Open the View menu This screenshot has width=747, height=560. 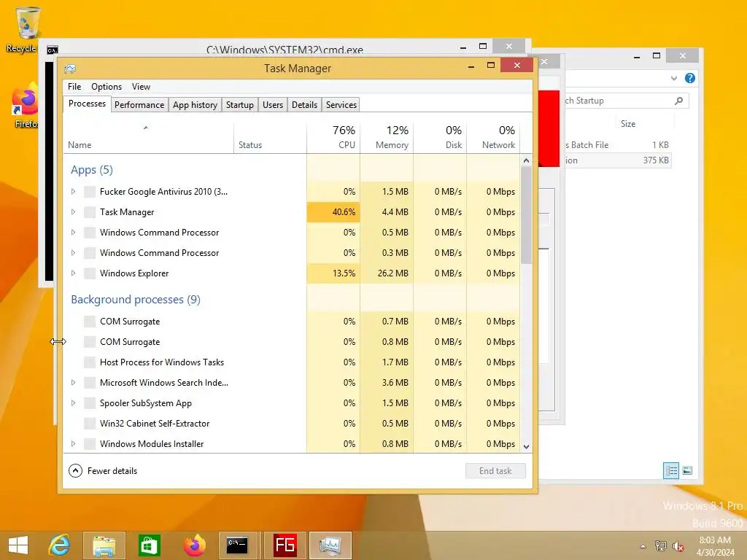click(141, 87)
